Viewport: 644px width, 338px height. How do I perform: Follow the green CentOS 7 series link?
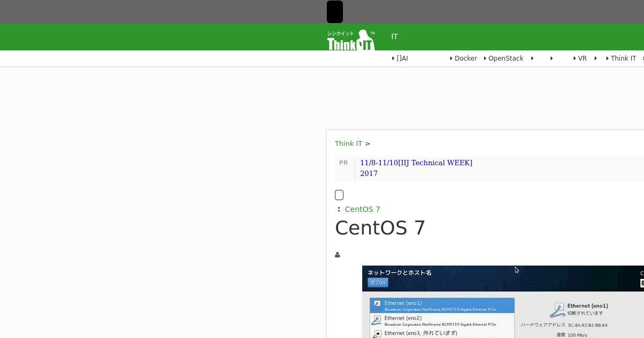(x=362, y=209)
